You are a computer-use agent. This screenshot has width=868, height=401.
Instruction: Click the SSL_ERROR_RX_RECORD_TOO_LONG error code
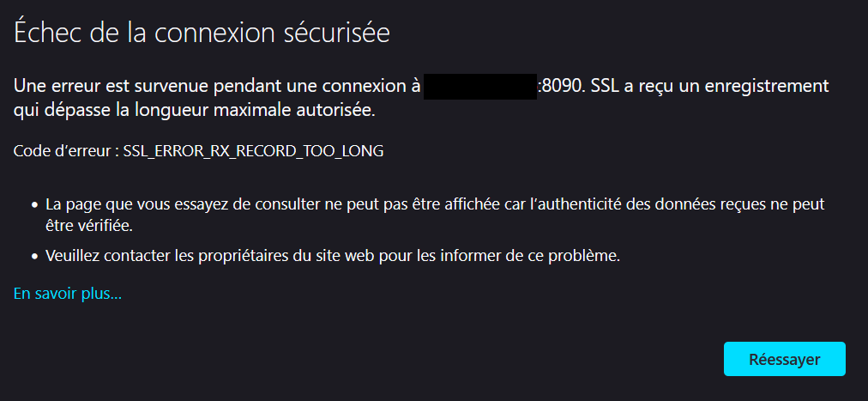click(x=253, y=151)
